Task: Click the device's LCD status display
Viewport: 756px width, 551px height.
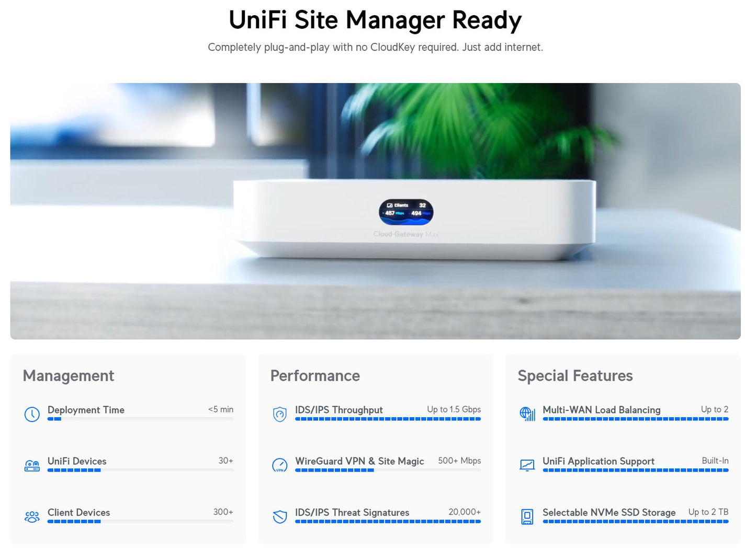Action: 406,212
